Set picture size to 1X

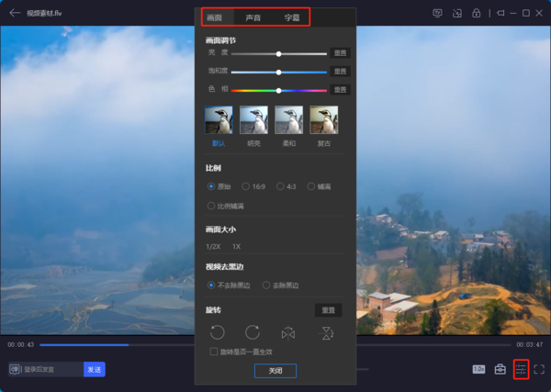(x=237, y=247)
